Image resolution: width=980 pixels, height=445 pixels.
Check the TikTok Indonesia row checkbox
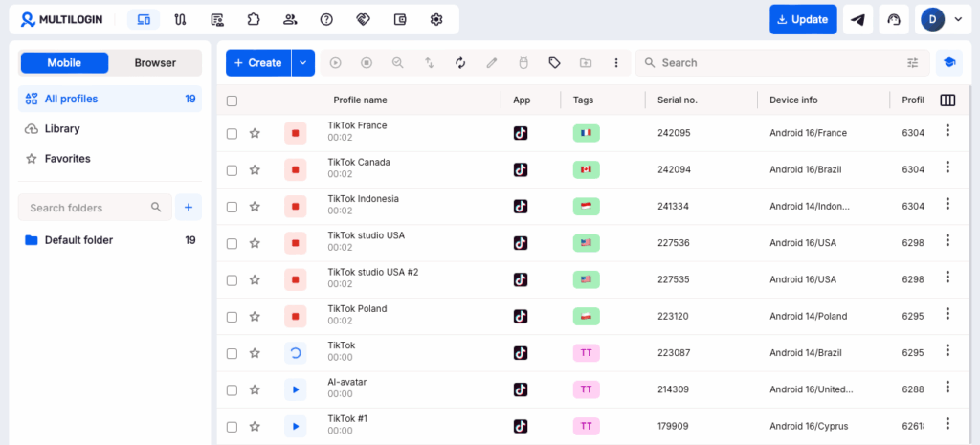[232, 207]
